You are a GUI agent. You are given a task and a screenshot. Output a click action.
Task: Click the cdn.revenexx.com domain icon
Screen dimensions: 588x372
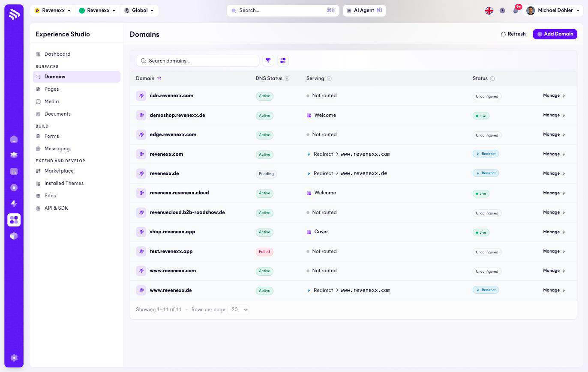[x=141, y=95]
